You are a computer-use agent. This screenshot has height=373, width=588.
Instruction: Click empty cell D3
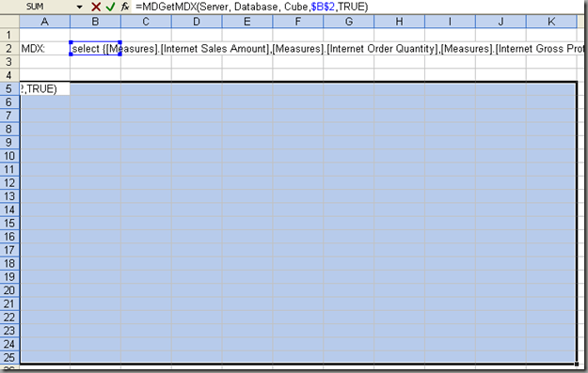(x=197, y=62)
